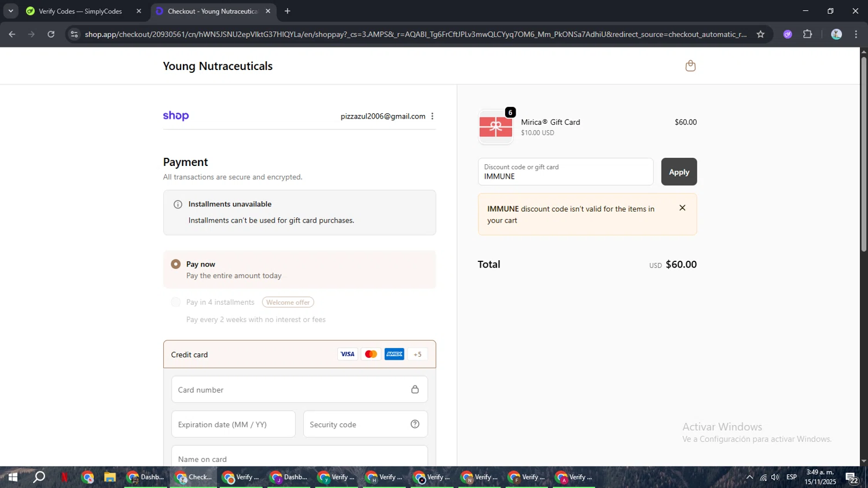Show the +5 additional card types
This screenshot has width=868, height=488.
pos(417,354)
